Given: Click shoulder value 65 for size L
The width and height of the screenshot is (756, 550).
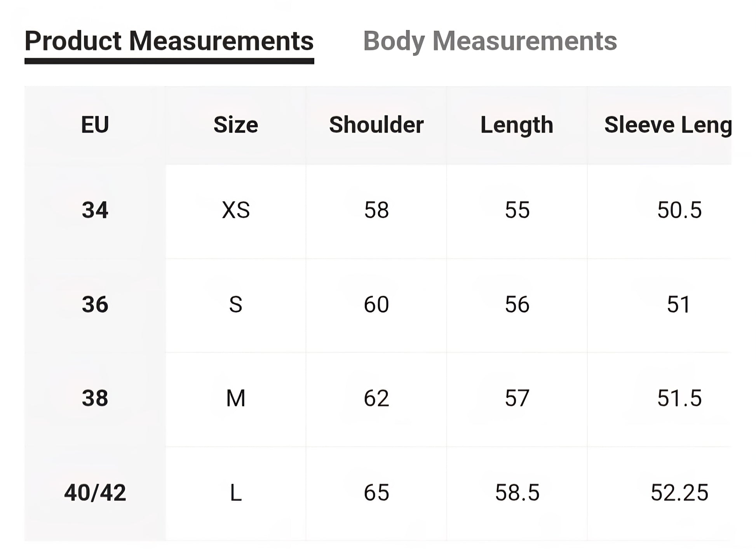Looking at the screenshot, I should coord(376,493).
